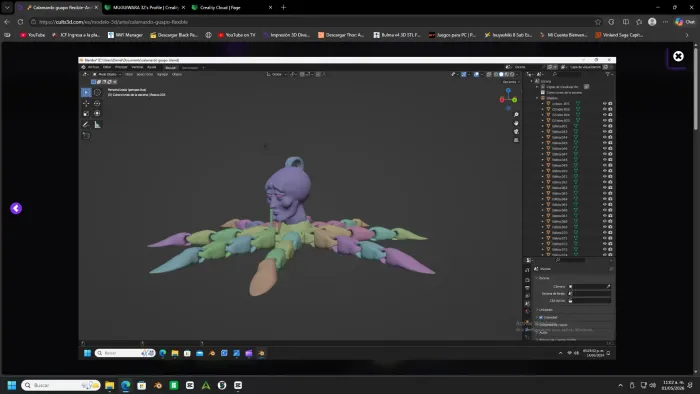Close the image lightbox with the X button
The image size is (700, 394).
[x=678, y=56]
